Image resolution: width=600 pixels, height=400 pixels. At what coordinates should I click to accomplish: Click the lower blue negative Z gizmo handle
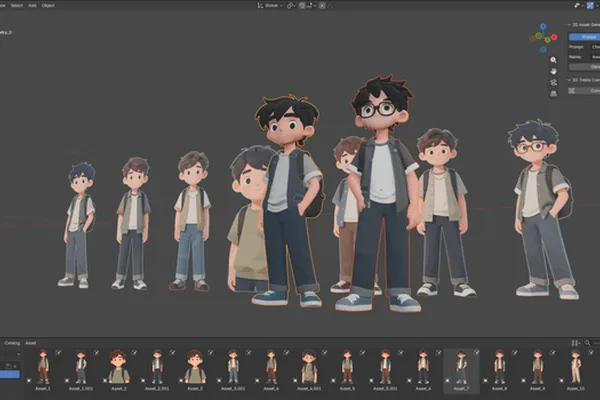click(543, 49)
